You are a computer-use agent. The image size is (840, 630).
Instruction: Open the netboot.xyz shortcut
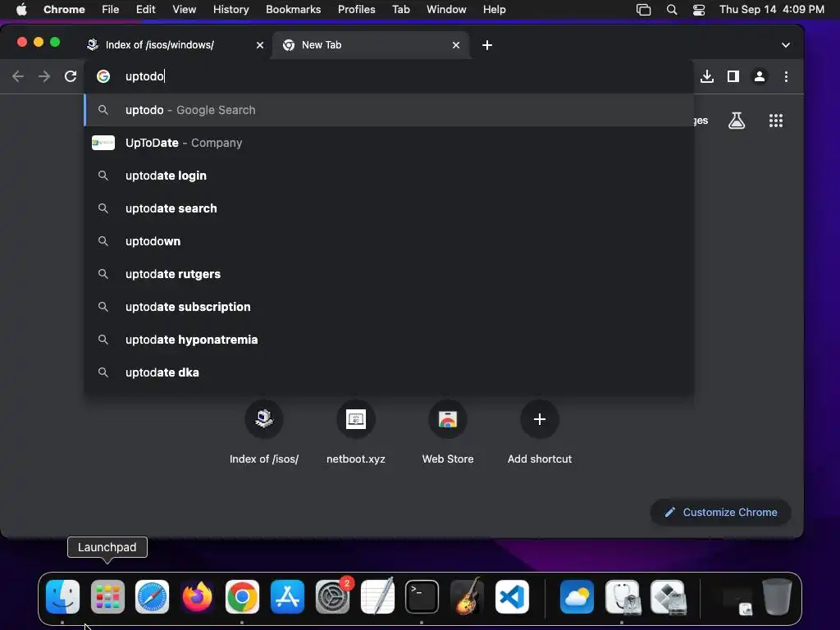[356, 433]
